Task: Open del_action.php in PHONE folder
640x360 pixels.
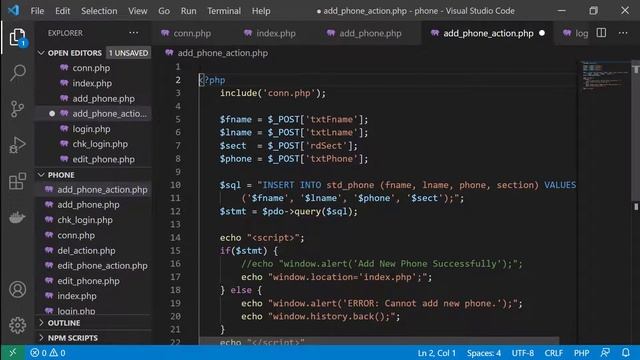Action: coord(86,251)
